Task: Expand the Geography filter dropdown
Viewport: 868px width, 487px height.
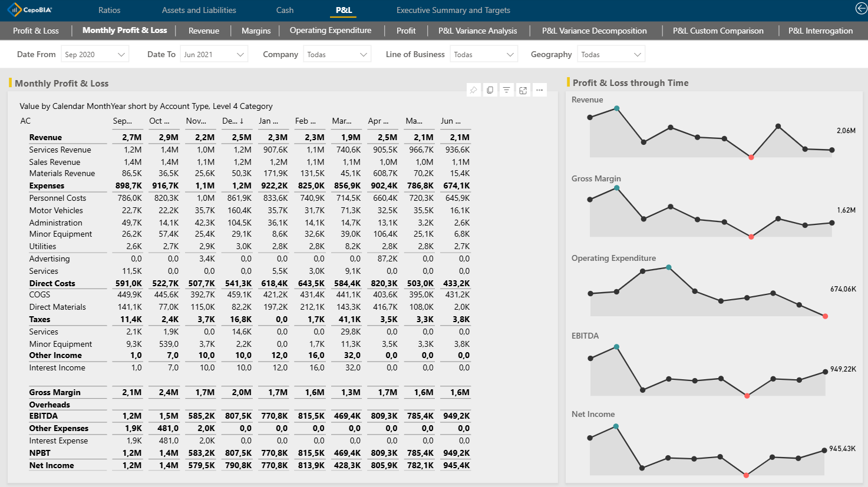Action: 637,55
